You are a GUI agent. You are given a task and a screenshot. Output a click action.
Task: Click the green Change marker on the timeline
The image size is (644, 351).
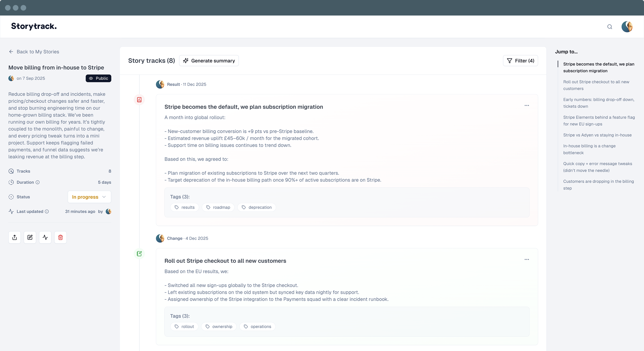[139, 253]
